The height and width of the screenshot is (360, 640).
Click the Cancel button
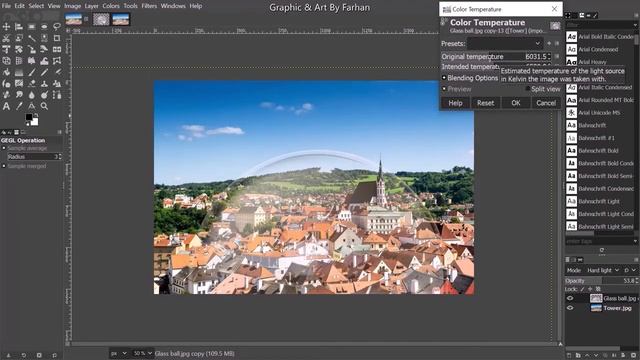pyautogui.click(x=546, y=103)
